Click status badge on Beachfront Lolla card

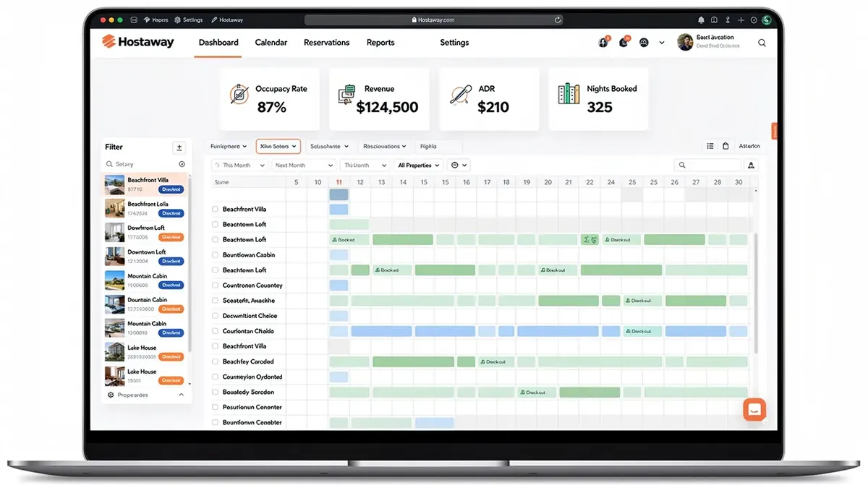pyautogui.click(x=171, y=213)
